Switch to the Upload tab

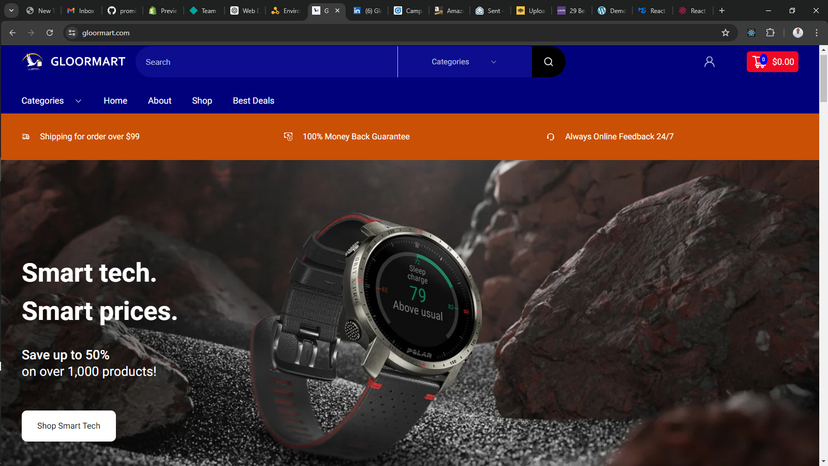[530, 11]
